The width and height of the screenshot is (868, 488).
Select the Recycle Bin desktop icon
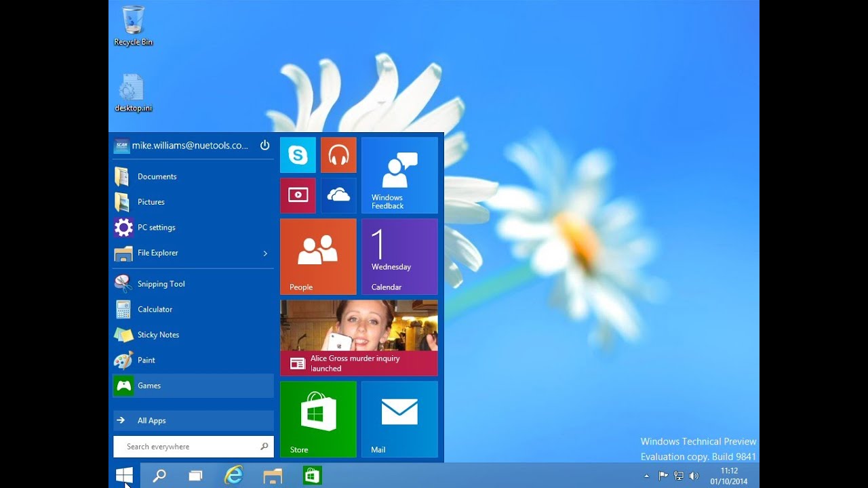133,26
